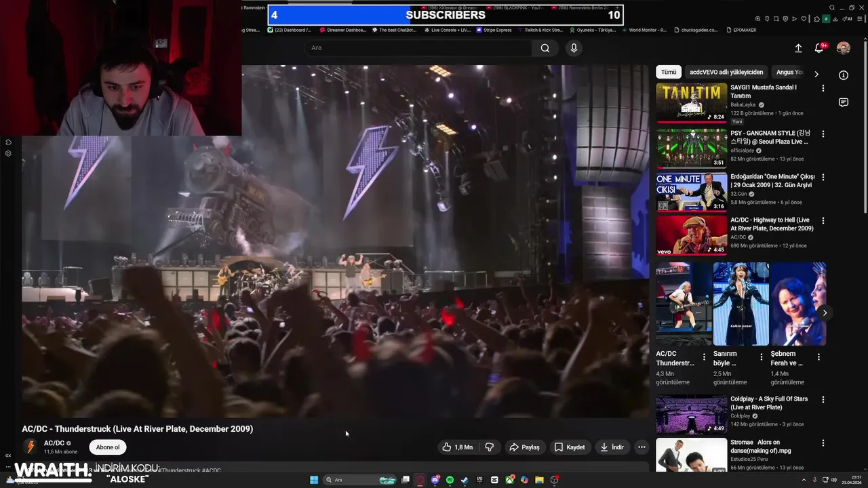The width and height of the screenshot is (868, 488).
Task: Open options for Highway to Hell video
Action: (x=823, y=221)
